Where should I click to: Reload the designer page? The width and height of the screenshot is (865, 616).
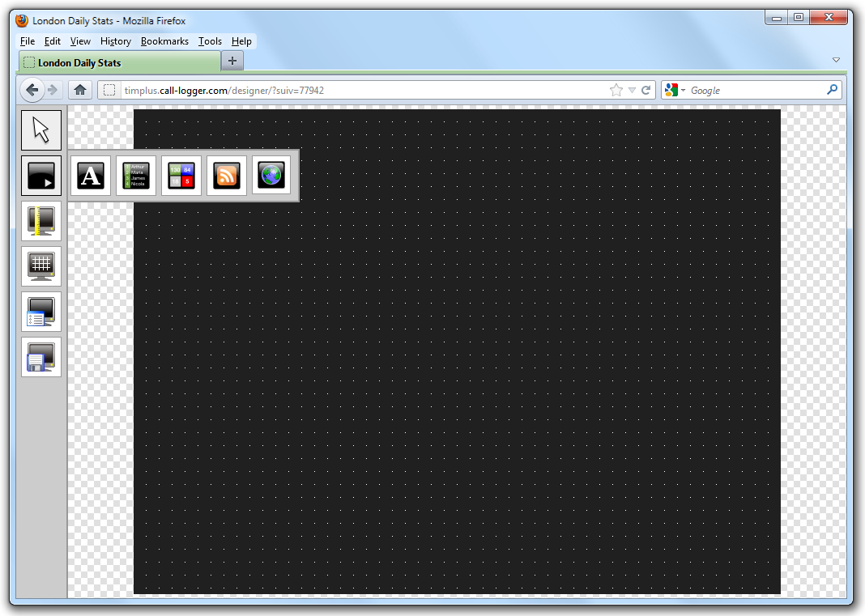(x=646, y=90)
